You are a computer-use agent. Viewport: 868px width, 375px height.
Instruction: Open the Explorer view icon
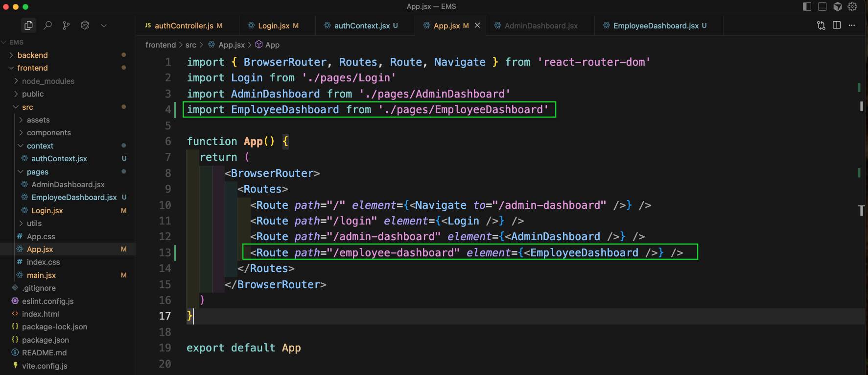tap(28, 25)
